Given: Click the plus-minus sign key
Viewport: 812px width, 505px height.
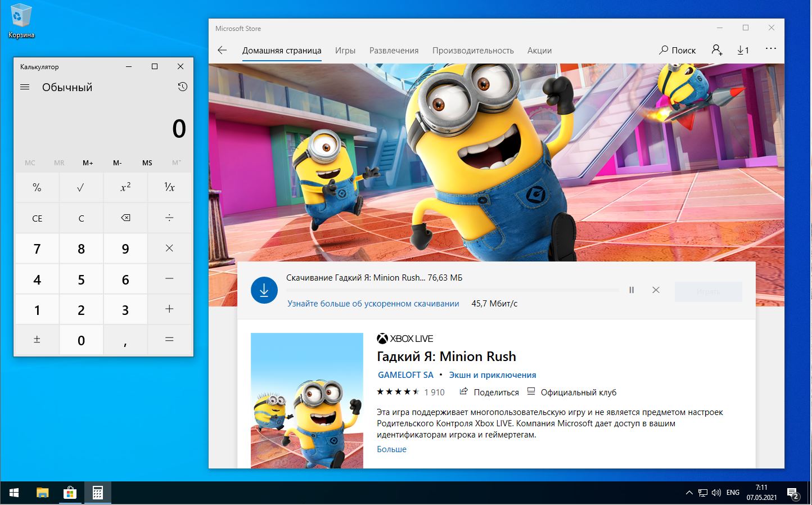Looking at the screenshot, I should coord(37,340).
